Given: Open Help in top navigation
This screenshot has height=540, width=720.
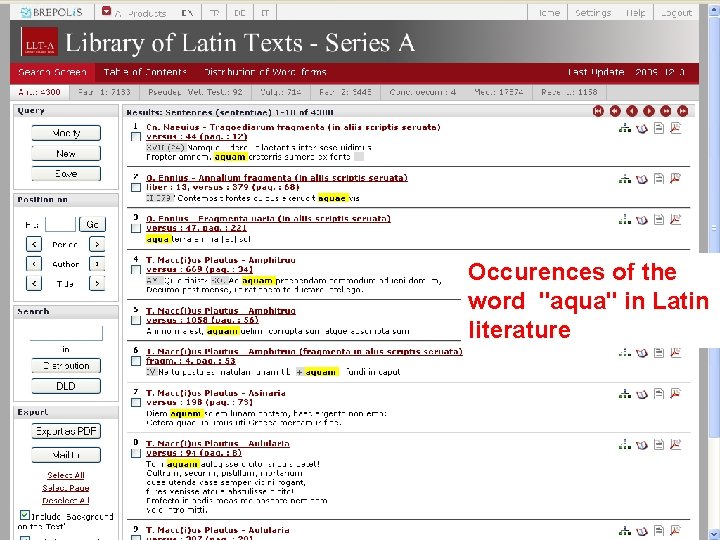Looking at the screenshot, I should click(636, 12).
